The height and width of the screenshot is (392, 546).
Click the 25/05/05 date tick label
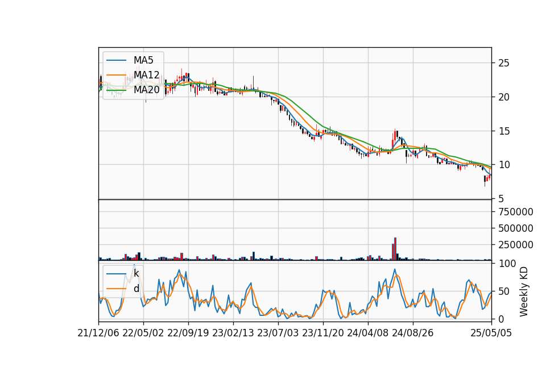pyautogui.click(x=491, y=333)
